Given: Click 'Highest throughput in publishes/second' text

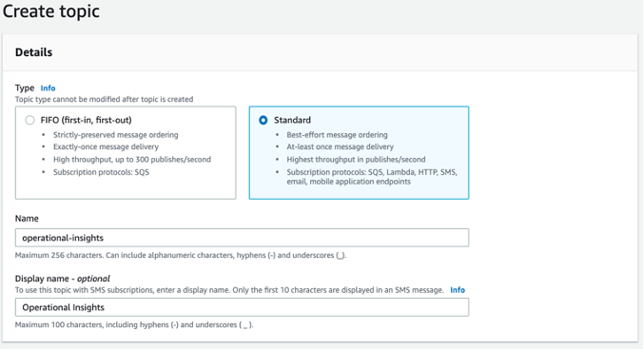Looking at the screenshot, I should point(356,160).
